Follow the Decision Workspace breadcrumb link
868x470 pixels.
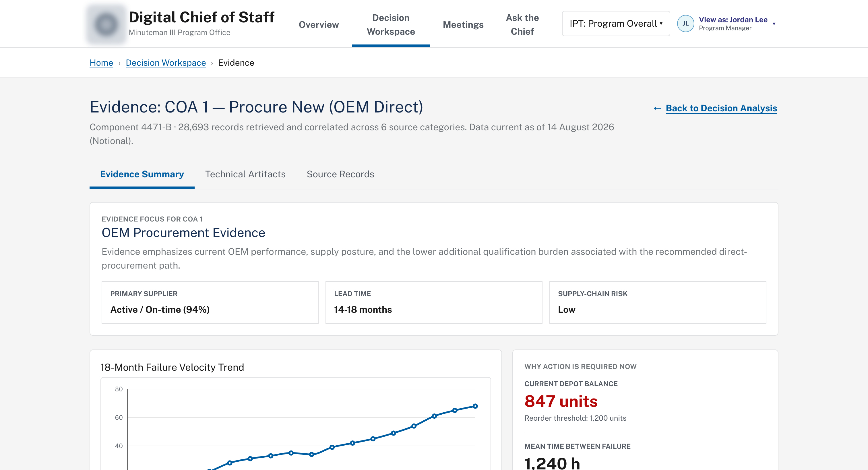point(165,63)
